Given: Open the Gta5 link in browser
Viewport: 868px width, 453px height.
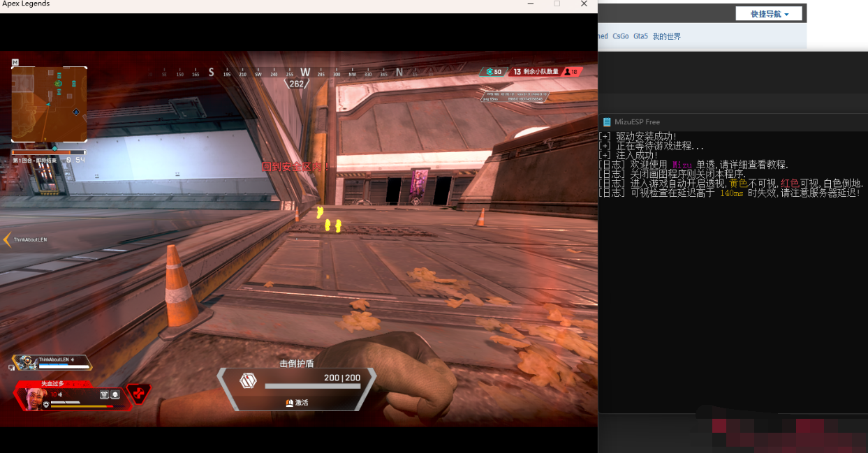Looking at the screenshot, I should (640, 36).
